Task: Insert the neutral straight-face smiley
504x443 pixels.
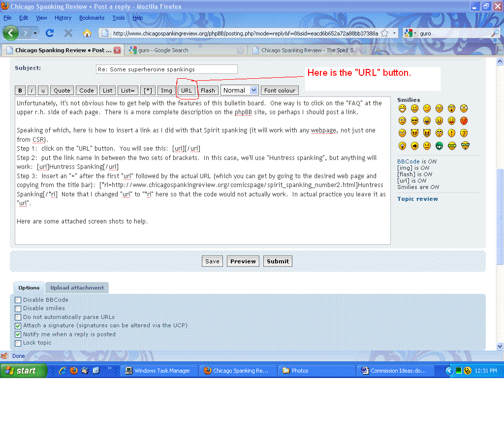Action: [x=427, y=146]
